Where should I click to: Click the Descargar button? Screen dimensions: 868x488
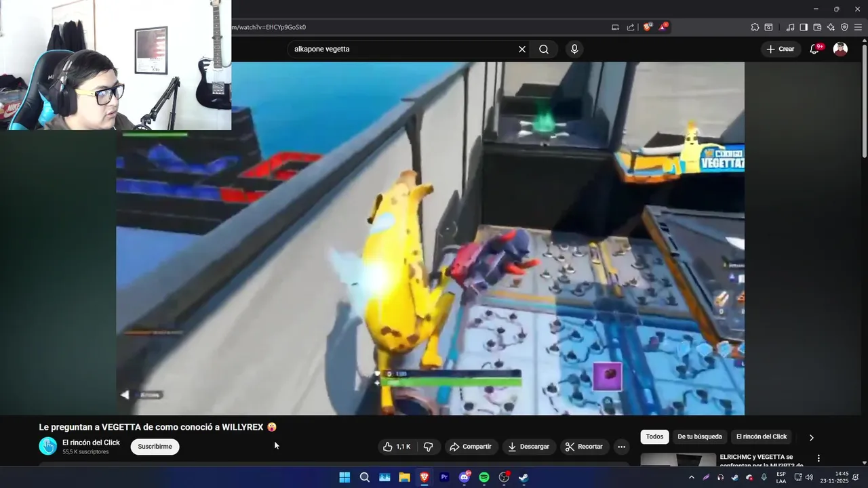tap(529, 447)
